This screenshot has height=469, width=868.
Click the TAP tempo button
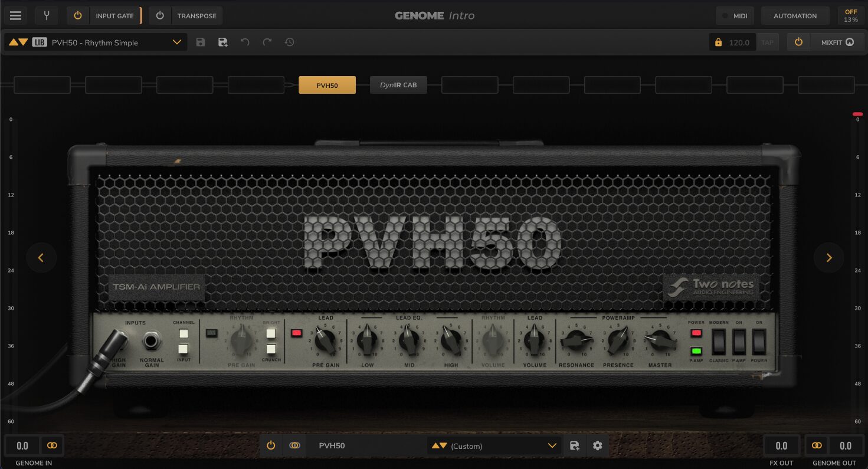767,42
